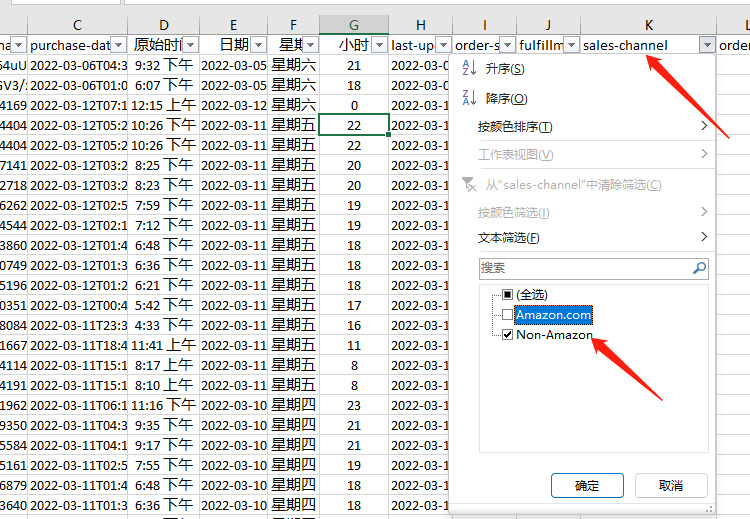
Task: Click the cell 6:07 下午
Action: (x=164, y=85)
